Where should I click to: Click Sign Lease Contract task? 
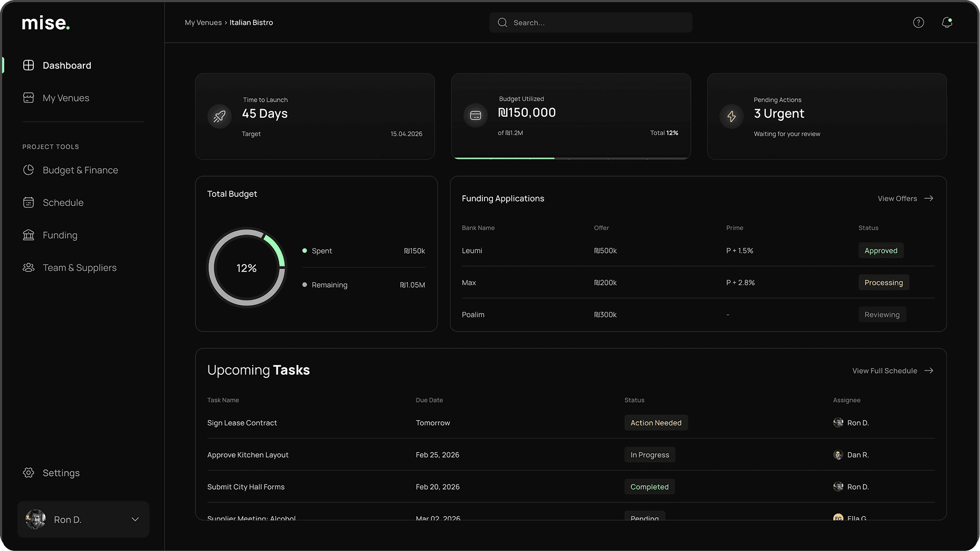click(242, 423)
